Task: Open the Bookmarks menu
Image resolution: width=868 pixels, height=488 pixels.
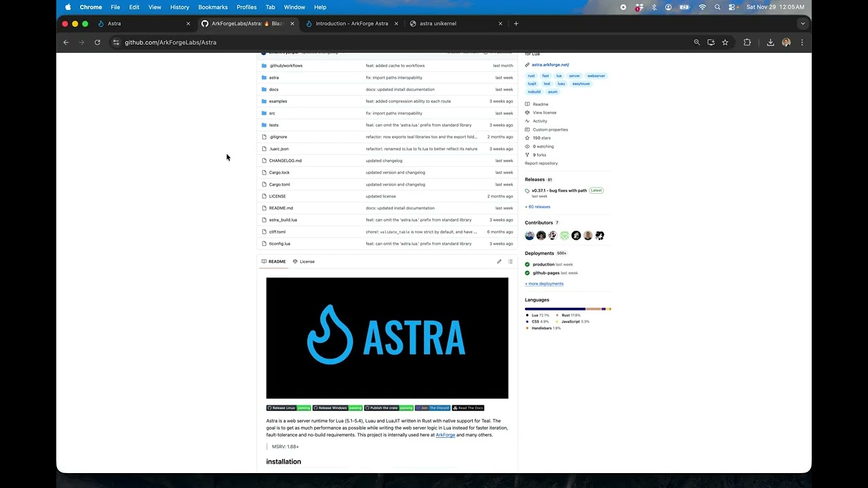Action: (213, 7)
